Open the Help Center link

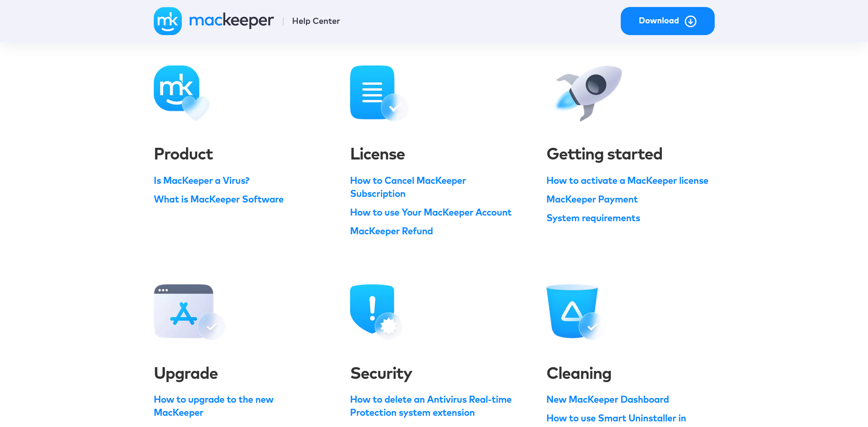tap(316, 21)
